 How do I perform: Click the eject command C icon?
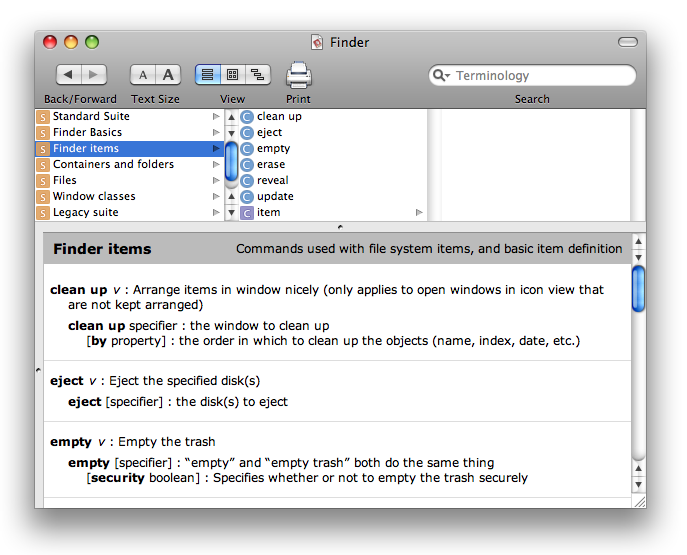pyautogui.click(x=247, y=133)
